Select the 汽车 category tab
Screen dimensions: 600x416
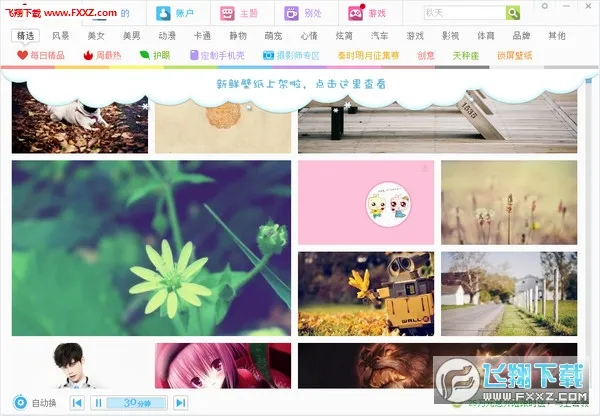click(380, 36)
